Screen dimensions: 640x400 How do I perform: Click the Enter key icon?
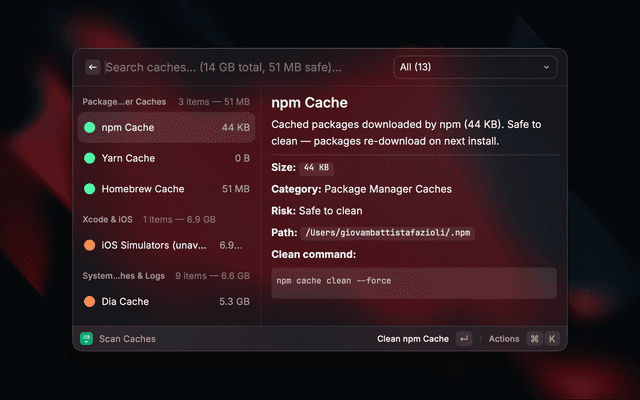pos(464,338)
